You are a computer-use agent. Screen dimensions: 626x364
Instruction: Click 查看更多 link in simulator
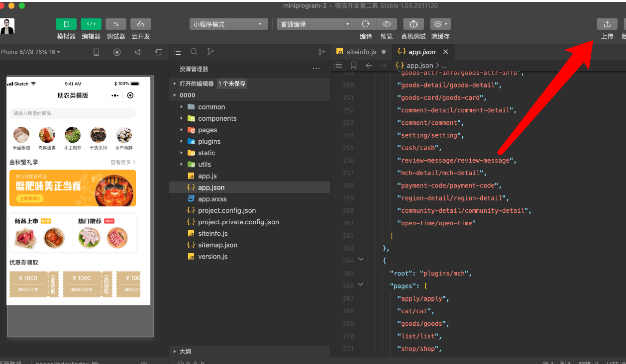coord(122,162)
